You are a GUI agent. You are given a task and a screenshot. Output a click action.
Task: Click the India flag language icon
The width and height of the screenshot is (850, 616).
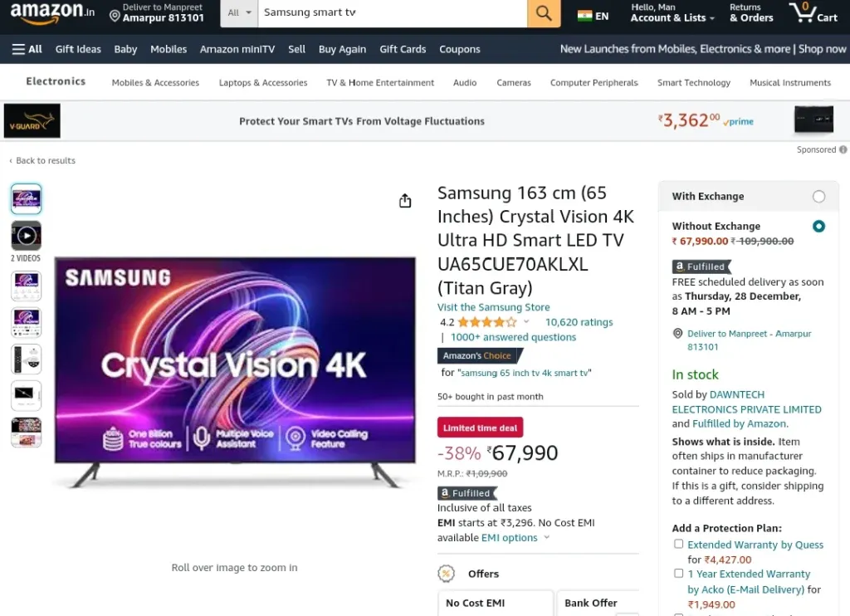[x=584, y=16]
